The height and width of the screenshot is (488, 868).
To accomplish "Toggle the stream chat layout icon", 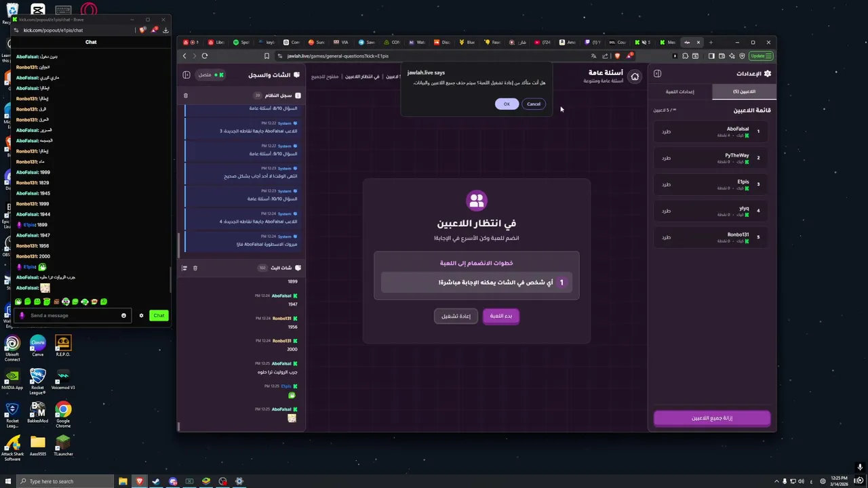I will tap(184, 268).
